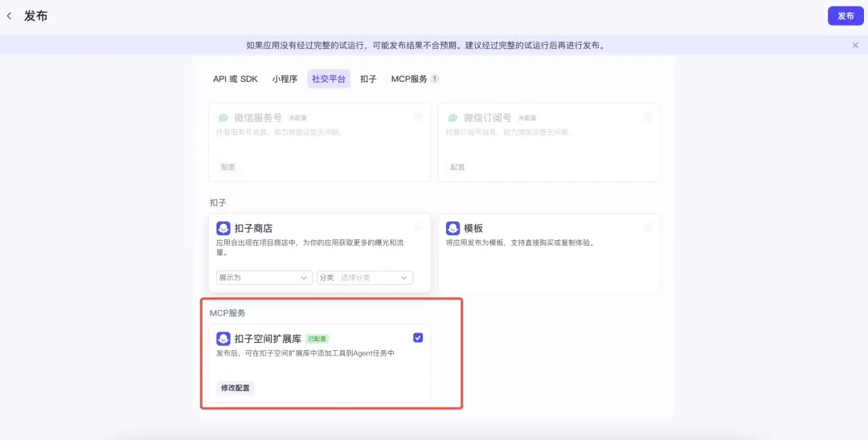Screen dimensions: 868x440
Task: Select the 小程序 tab
Action: click(x=285, y=79)
